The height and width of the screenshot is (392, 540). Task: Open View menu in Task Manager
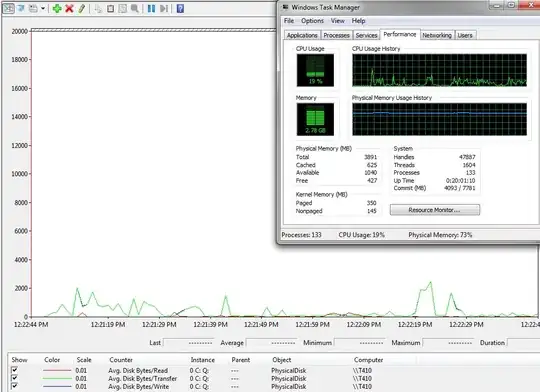click(x=338, y=21)
